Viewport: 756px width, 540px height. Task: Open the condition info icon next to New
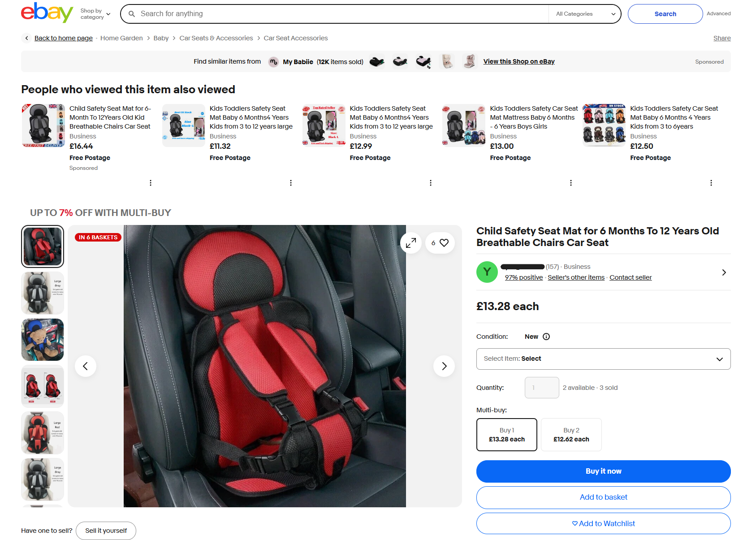point(546,337)
